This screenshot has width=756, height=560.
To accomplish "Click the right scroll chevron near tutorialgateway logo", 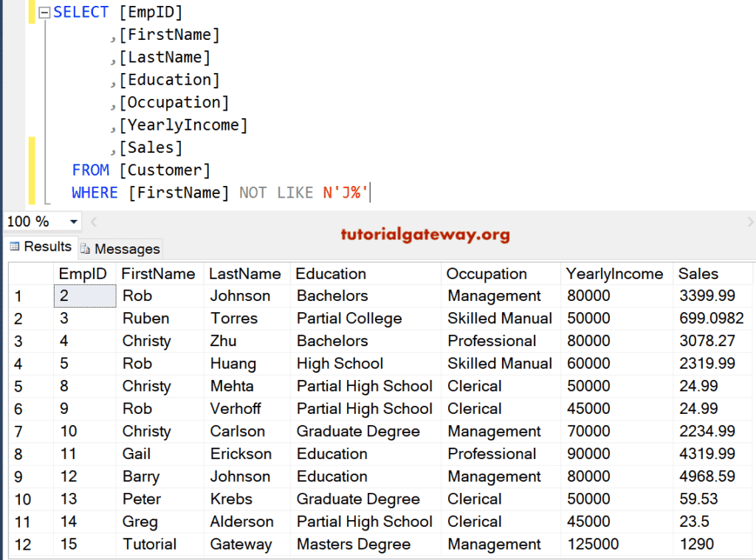I will click(750, 221).
